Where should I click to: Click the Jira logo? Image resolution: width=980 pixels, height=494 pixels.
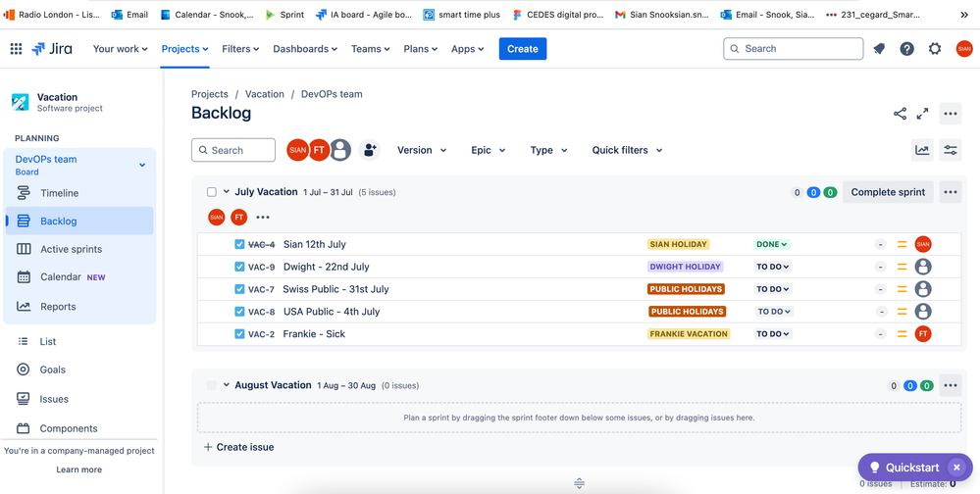click(52, 49)
